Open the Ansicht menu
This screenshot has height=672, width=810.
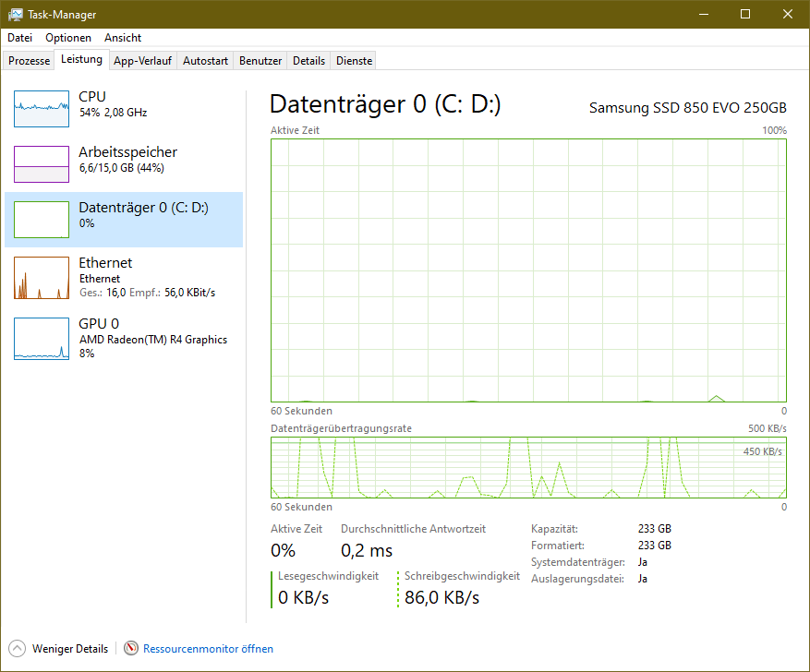pos(123,38)
